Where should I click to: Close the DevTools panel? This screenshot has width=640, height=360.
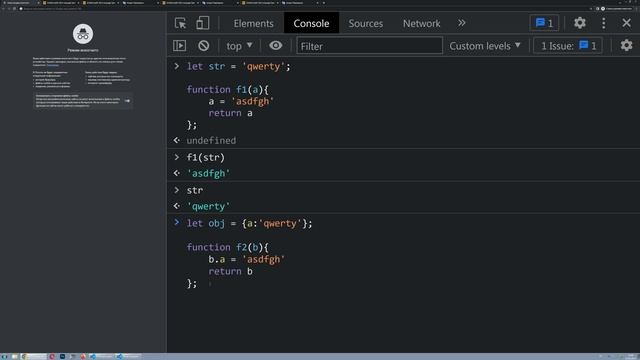tap(627, 23)
